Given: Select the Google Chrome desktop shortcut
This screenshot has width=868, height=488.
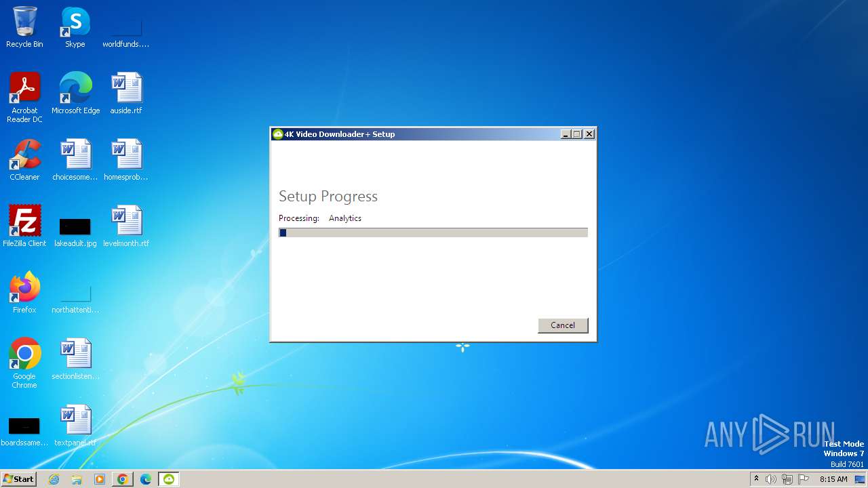Looking at the screenshot, I should (24, 363).
